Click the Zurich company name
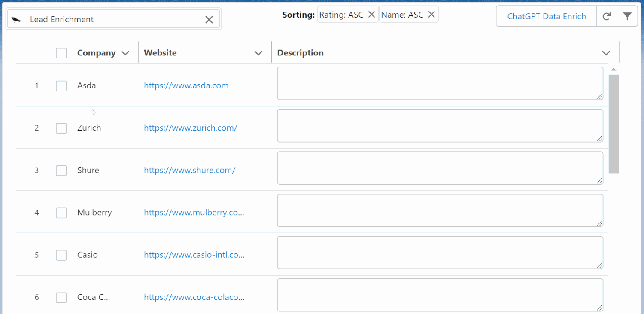The width and height of the screenshot is (644, 314). point(89,128)
